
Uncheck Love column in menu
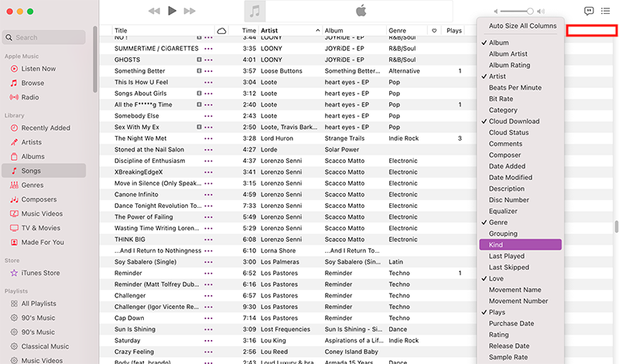(520, 278)
